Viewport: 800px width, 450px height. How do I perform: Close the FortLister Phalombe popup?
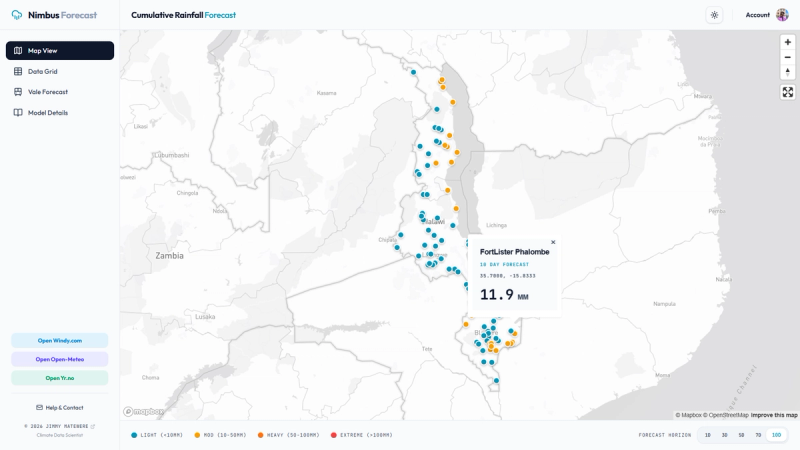[553, 242]
